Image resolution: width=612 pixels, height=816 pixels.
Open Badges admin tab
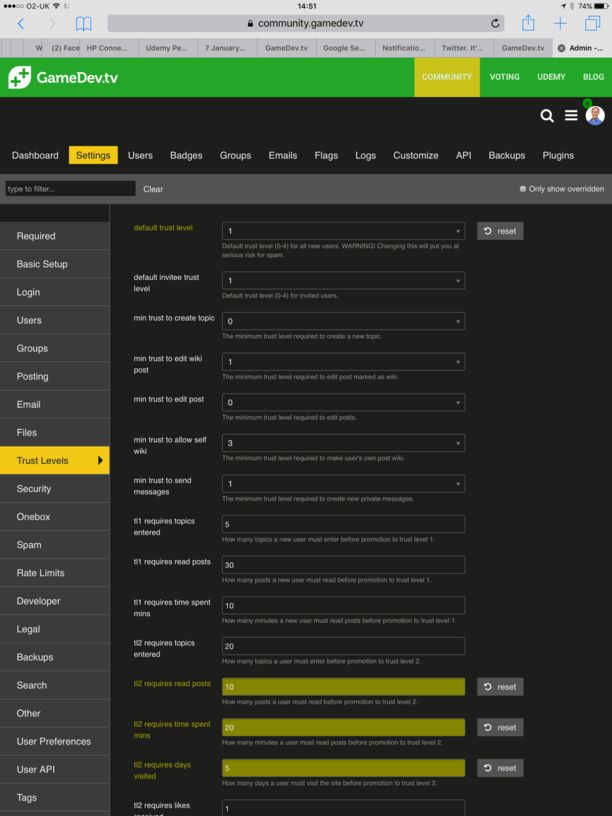coord(186,155)
